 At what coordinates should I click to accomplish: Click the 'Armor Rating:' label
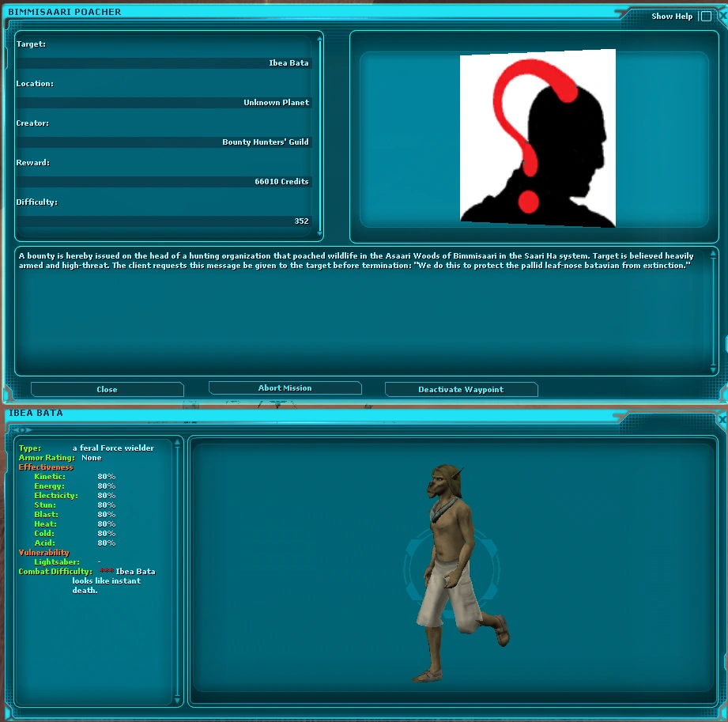tap(47, 458)
